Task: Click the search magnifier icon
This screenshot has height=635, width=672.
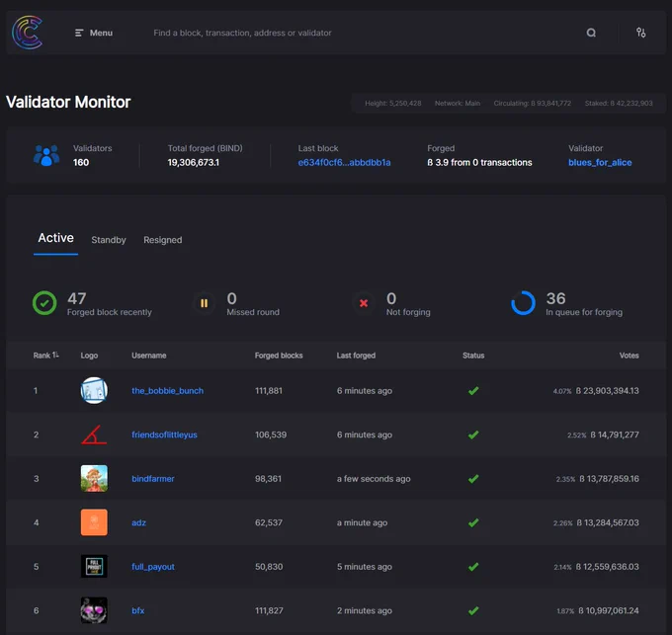Action: (x=591, y=33)
